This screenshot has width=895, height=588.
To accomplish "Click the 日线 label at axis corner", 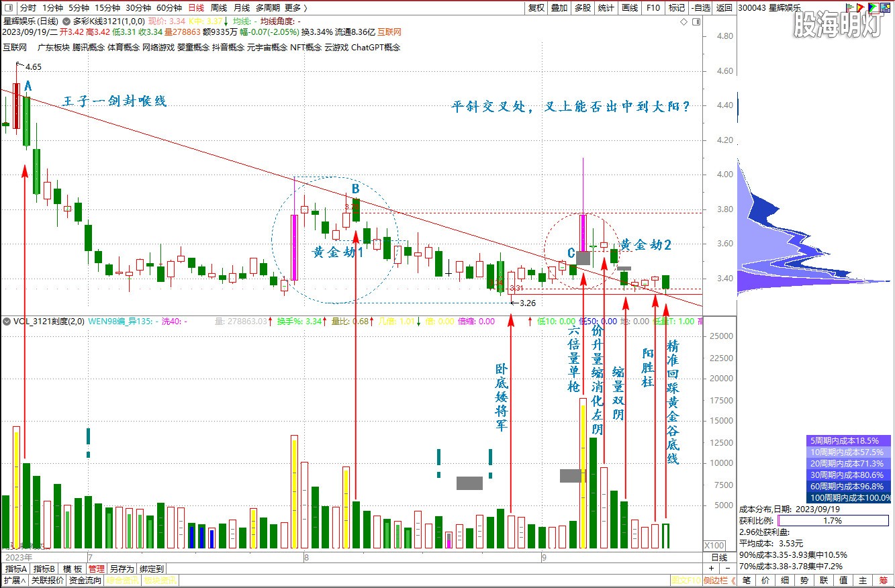I will [718, 557].
